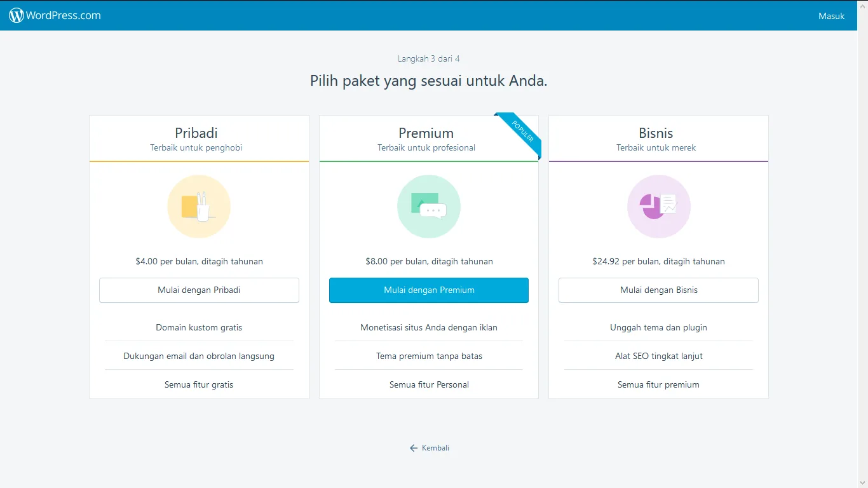
Task: Click 'Semua fitur Personal' feature
Action: coord(429,384)
